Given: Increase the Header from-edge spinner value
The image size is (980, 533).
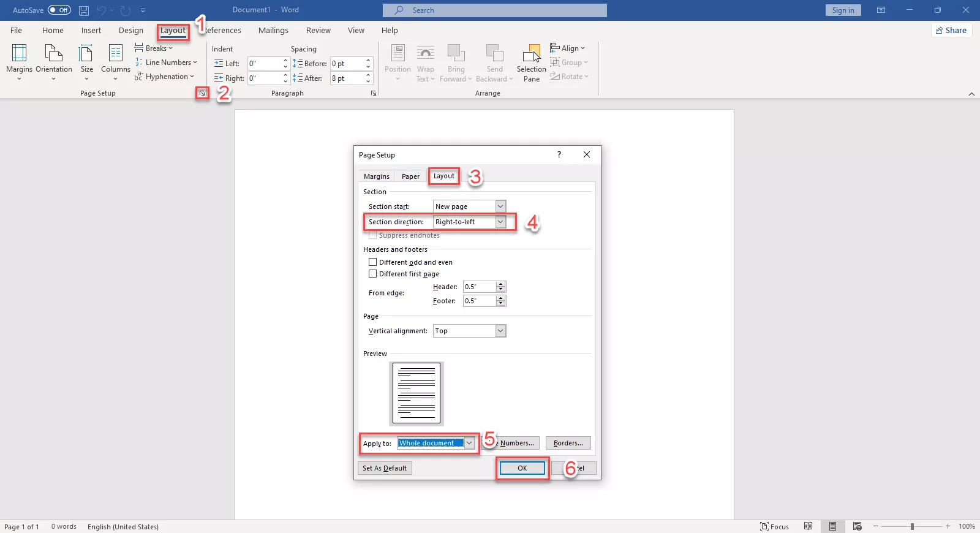Looking at the screenshot, I should pos(501,284).
